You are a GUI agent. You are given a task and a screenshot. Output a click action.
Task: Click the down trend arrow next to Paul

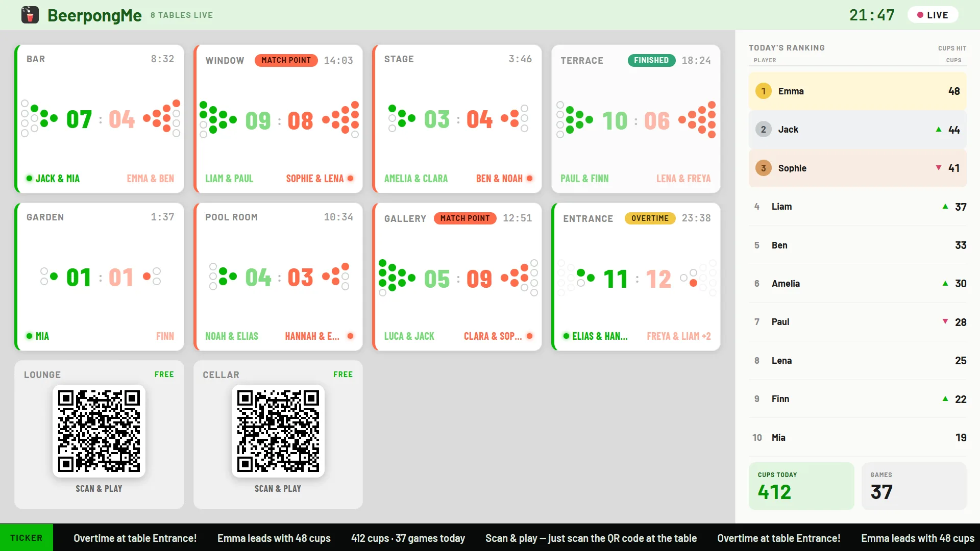(x=945, y=321)
